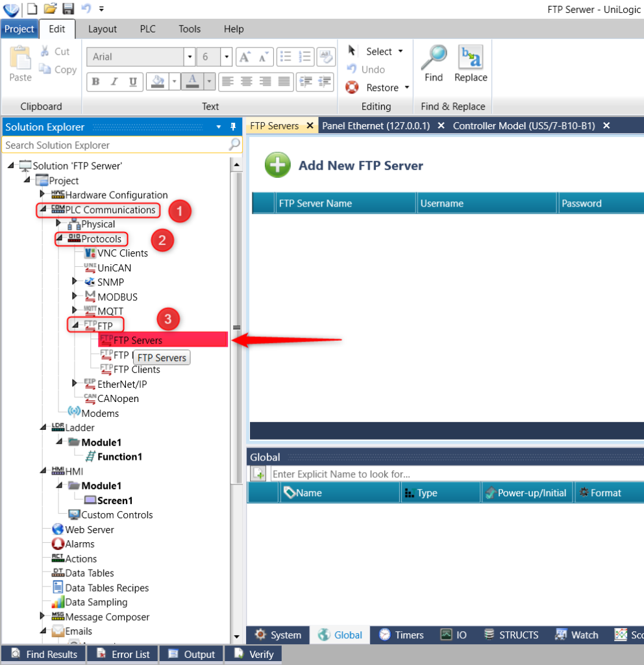Switch to STRUCTS tags tab

point(511,635)
